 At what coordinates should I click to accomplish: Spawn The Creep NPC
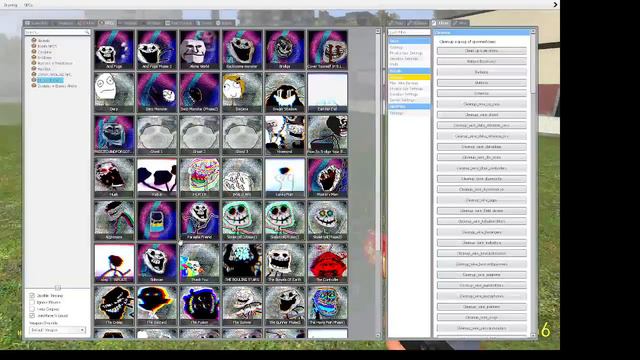tap(114, 306)
